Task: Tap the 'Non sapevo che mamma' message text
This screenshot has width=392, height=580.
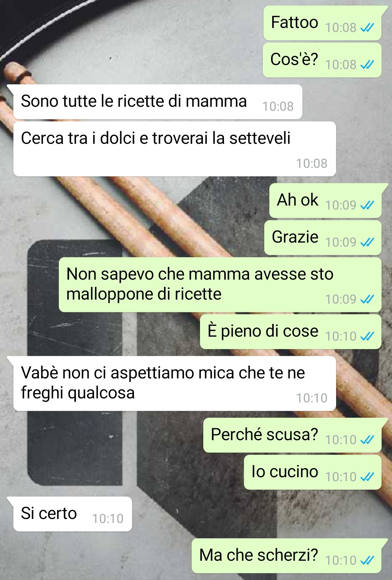Action: click(200, 284)
